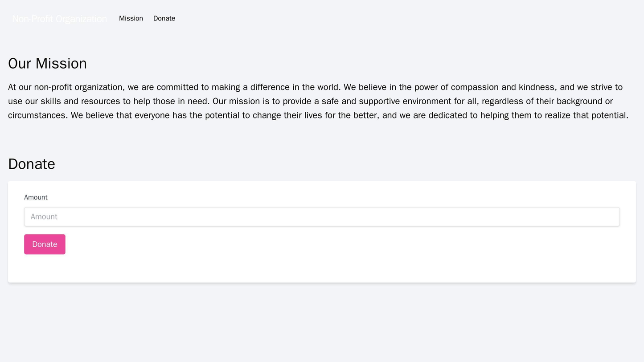Open the Mission navigation link

coord(131,18)
